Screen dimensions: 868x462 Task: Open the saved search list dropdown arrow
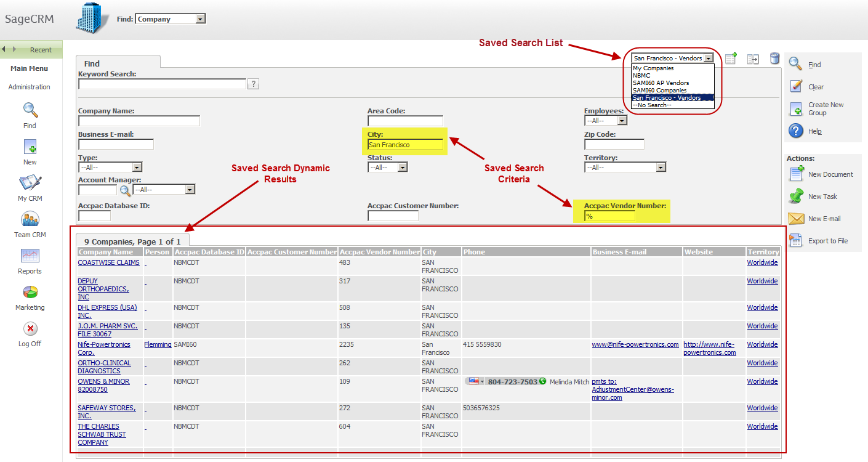tap(709, 58)
